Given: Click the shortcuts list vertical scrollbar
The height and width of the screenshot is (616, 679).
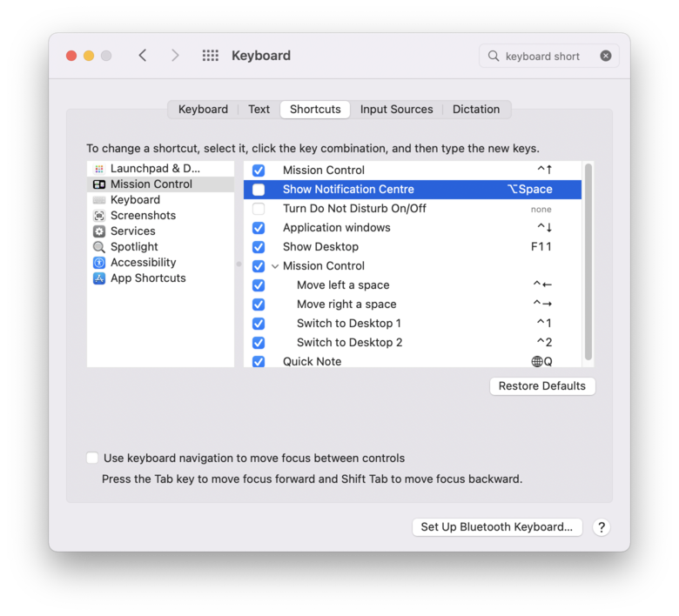Looking at the screenshot, I should click(x=588, y=261).
